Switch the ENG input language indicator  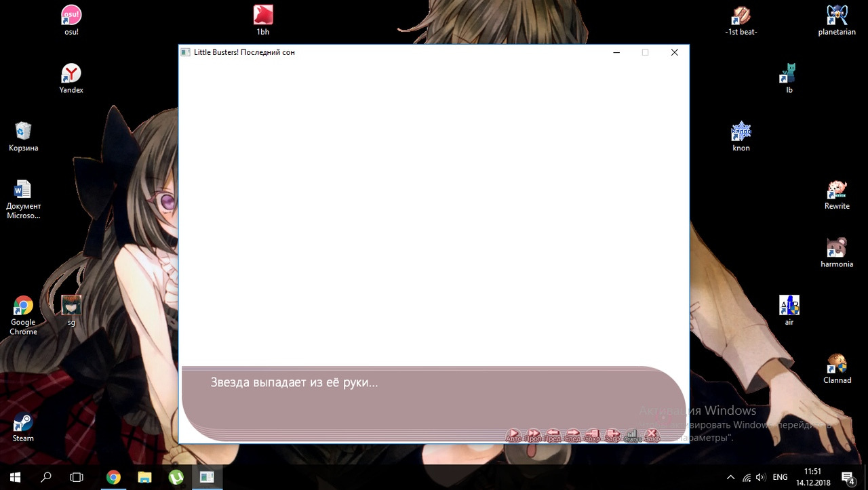[x=780, y=477]
